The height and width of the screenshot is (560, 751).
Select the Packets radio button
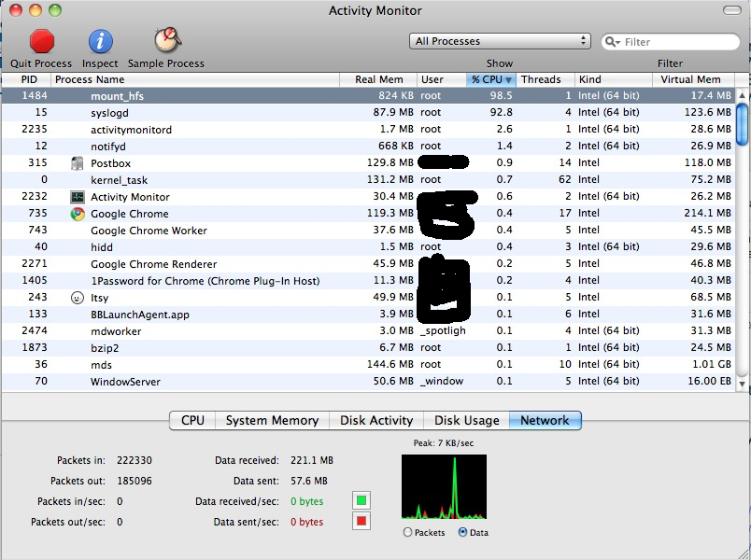pyautogui.click(x=407, y=532)
